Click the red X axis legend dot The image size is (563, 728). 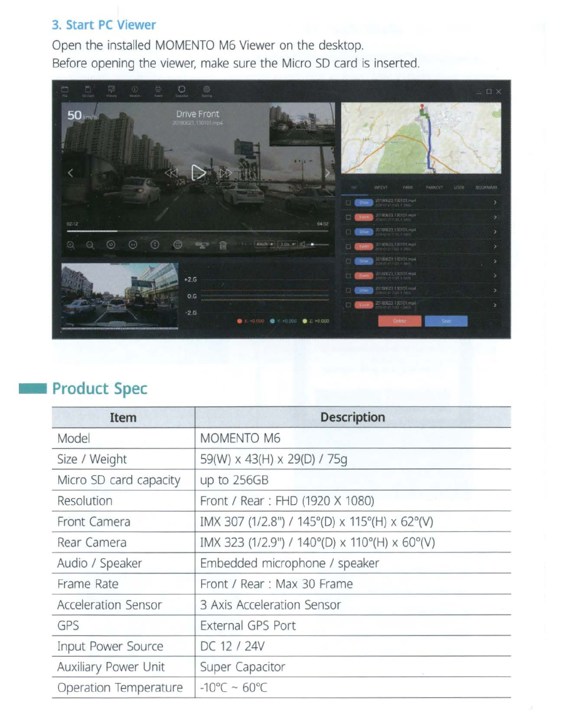point(240,321)
